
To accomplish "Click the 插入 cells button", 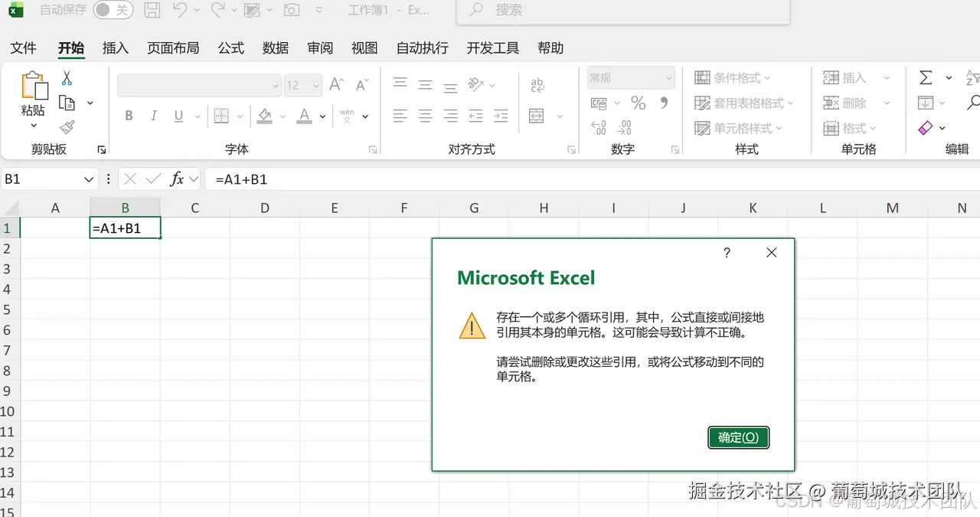I will pos(845,78).
